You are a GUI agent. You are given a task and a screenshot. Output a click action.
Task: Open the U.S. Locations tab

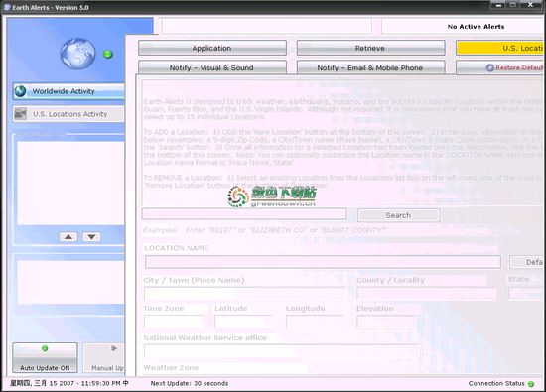(x=500, y=48)
